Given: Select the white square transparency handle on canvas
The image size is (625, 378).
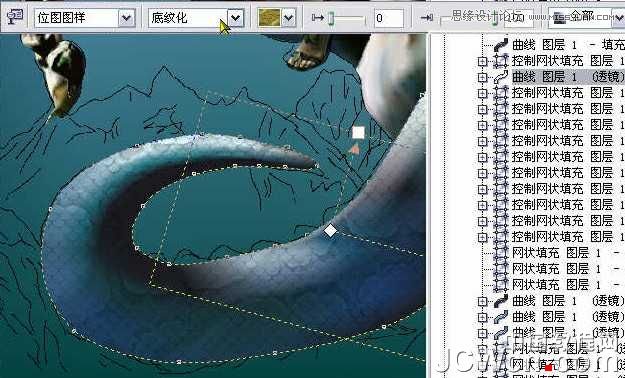Looking at the screenshot, I should pos(358,133).
